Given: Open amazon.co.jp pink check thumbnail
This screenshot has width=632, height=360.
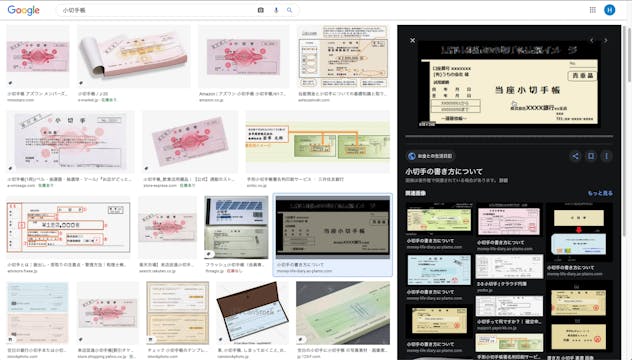Looking at the screenshot, I should point(243,56).
